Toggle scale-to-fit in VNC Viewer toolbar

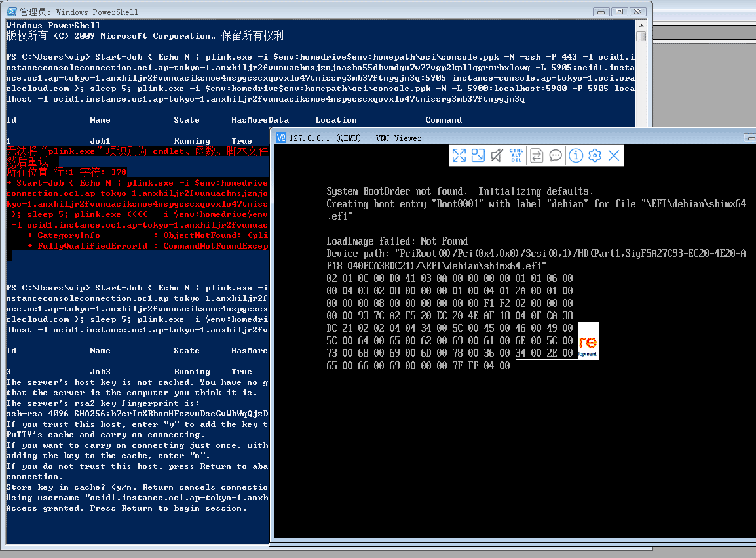(478, 155)
